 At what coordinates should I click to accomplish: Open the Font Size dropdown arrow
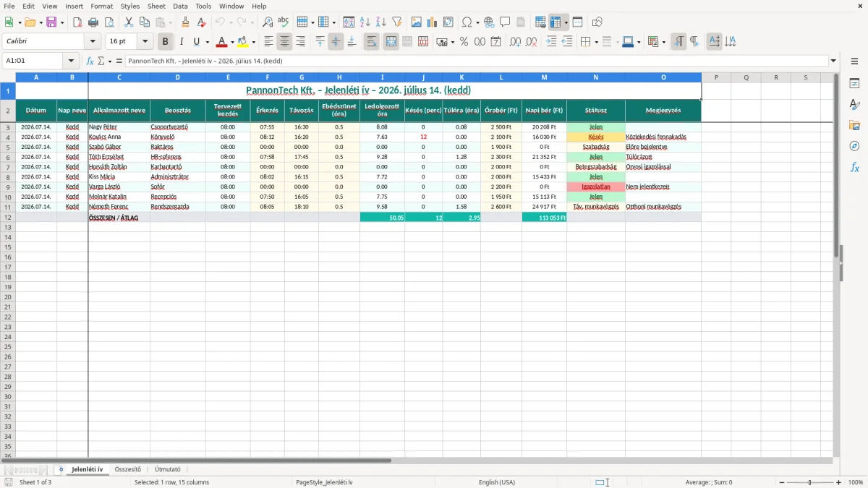pyautogui.click(x=145, y=42)
